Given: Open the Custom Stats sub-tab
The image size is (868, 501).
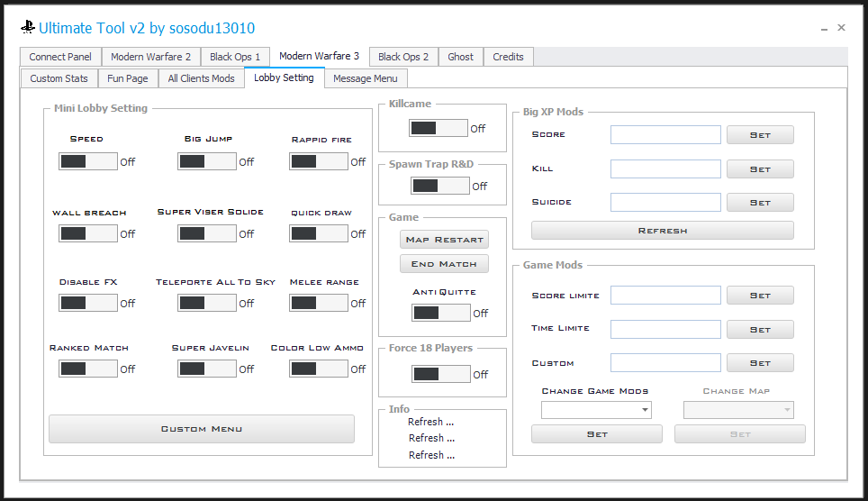Looking at the screenshot, I should click(x=59, y=78).
